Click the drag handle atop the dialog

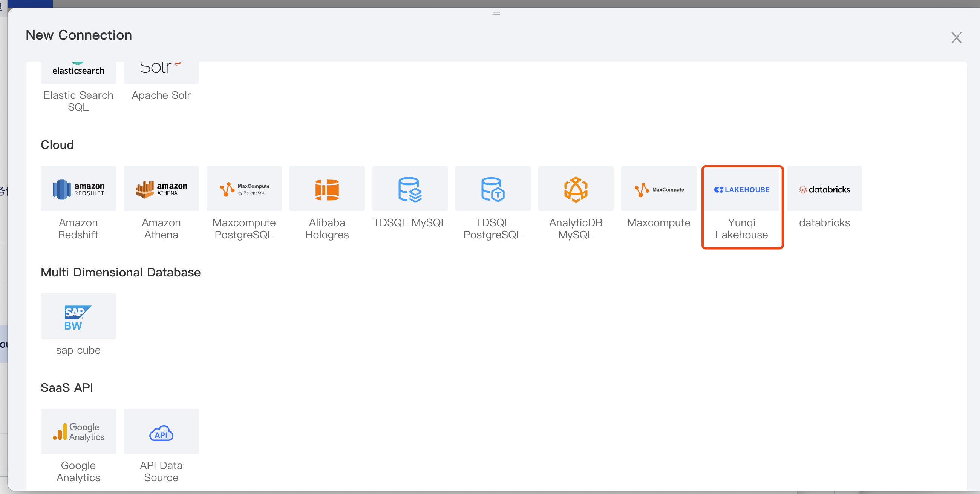(496, 13)
